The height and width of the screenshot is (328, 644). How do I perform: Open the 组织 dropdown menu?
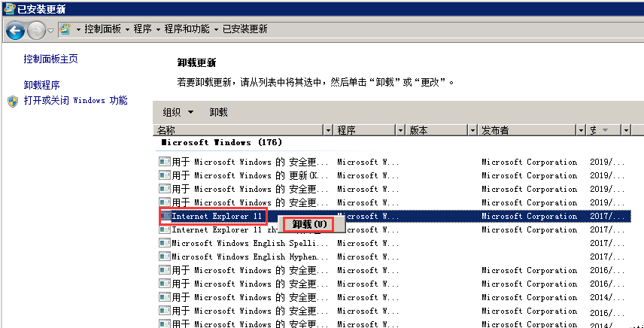(178, 112)
